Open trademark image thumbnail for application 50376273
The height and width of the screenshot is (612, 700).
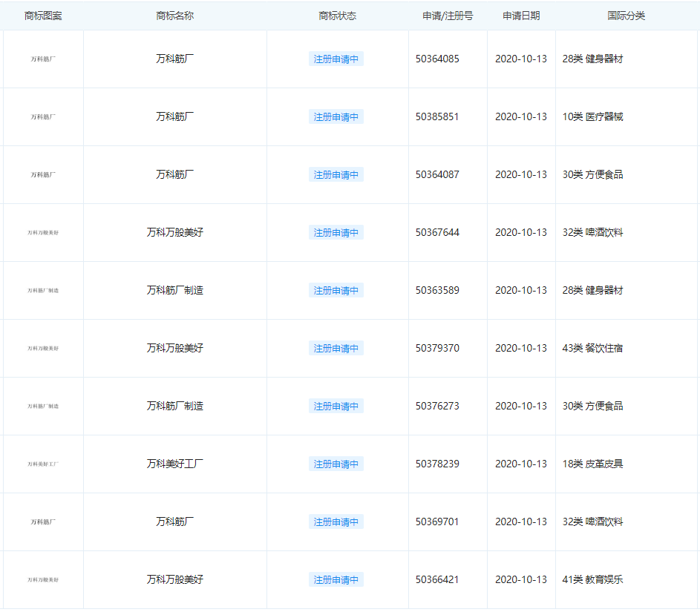[x=43, y=406]
